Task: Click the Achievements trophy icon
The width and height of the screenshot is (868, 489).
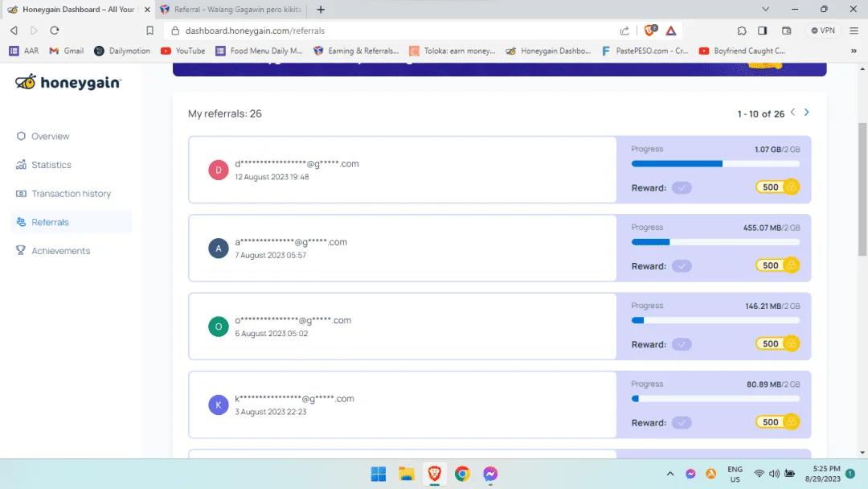Action: (21, 250)
